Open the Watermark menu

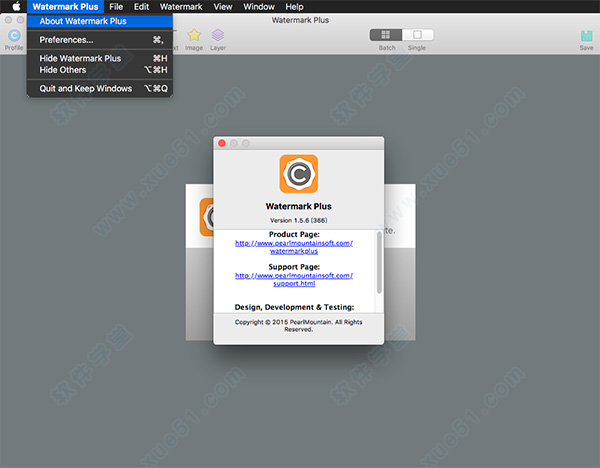(181, 7)
